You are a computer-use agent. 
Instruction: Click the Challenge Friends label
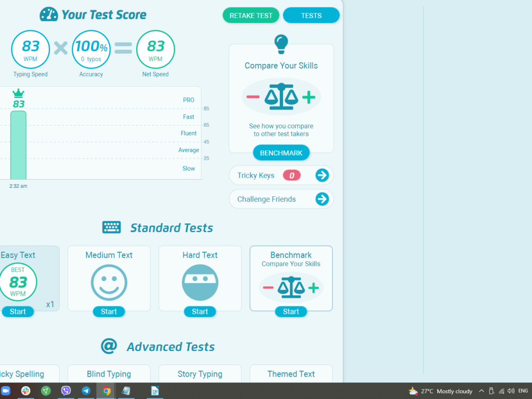tap(267, 199)
